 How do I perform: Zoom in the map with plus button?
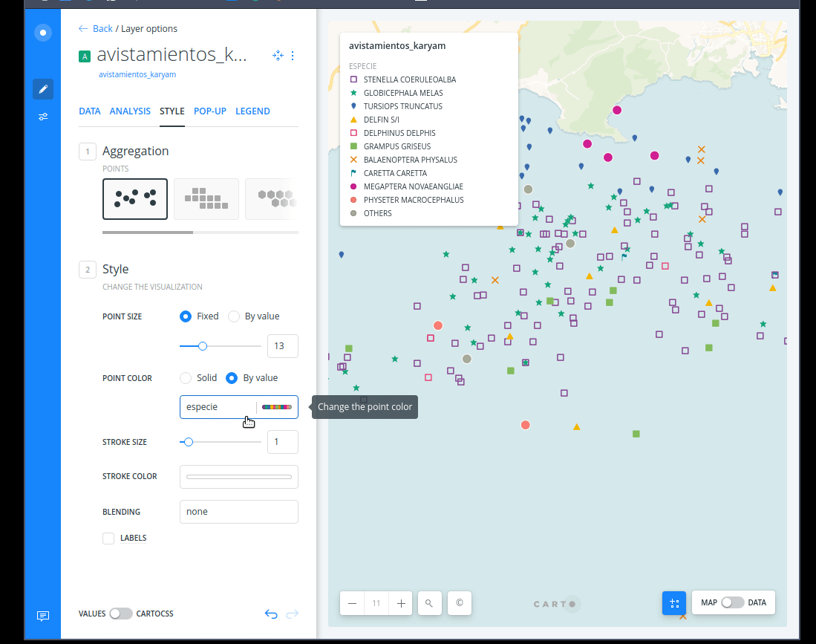point(401,603)
